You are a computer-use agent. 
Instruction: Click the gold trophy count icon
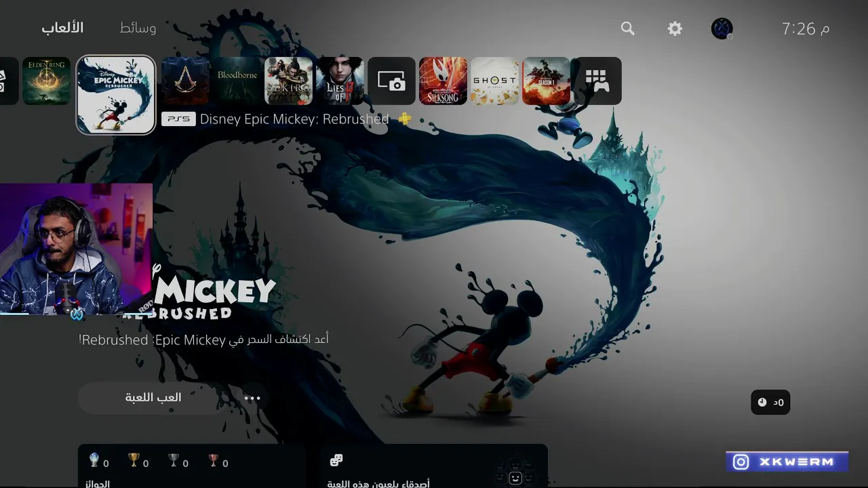(x=134, y=461)
